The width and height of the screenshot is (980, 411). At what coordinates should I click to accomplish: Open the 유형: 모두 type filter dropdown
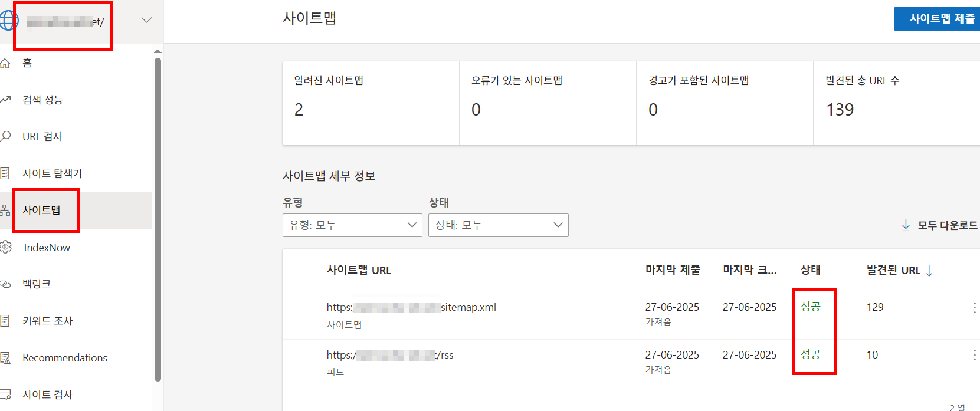352,225
